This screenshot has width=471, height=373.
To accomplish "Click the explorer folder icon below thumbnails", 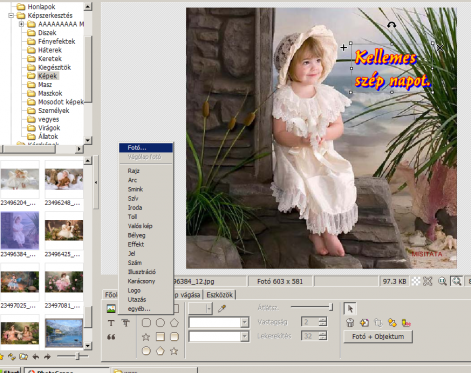I will pyautogui.click(x=23, y=357).
